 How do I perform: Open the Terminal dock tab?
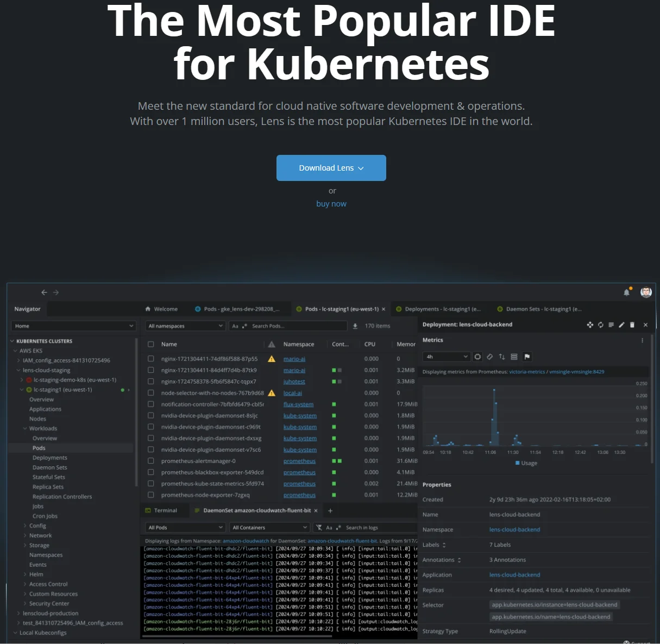point(161,511)
